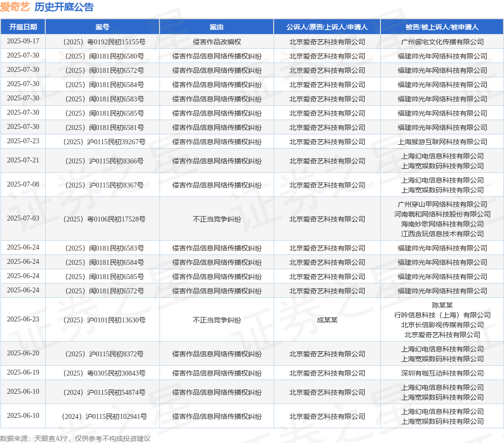Open case number (2025)闽0181民初6580号
The height and width of the screenshot is (443, 504).
point(102,56)
